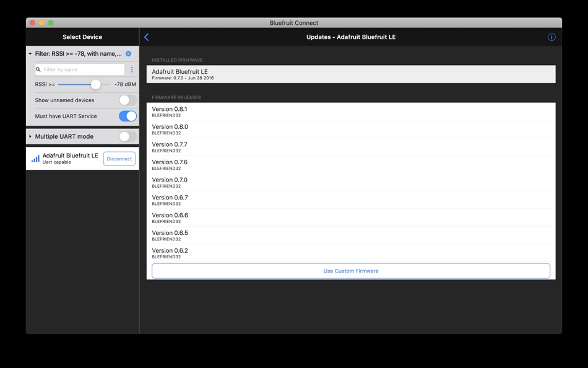
Task: Click Use Custom Firmware button
Action: (350, 271)
